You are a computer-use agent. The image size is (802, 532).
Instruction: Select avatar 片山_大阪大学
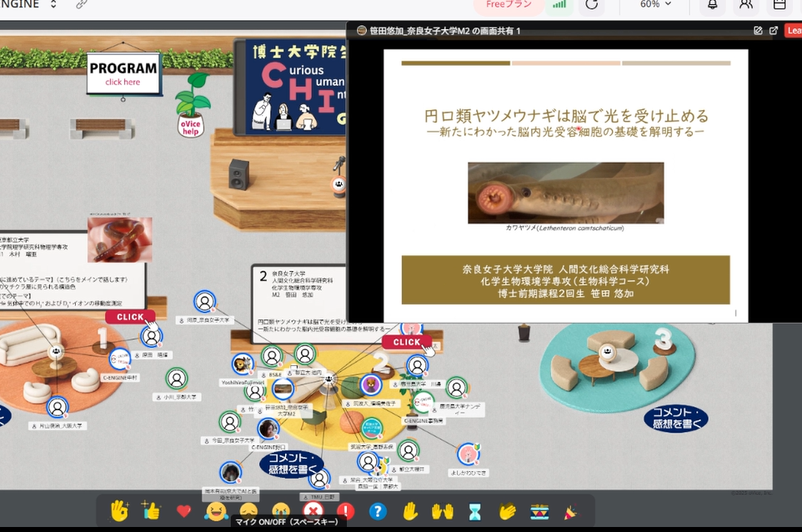click(58, 407)
